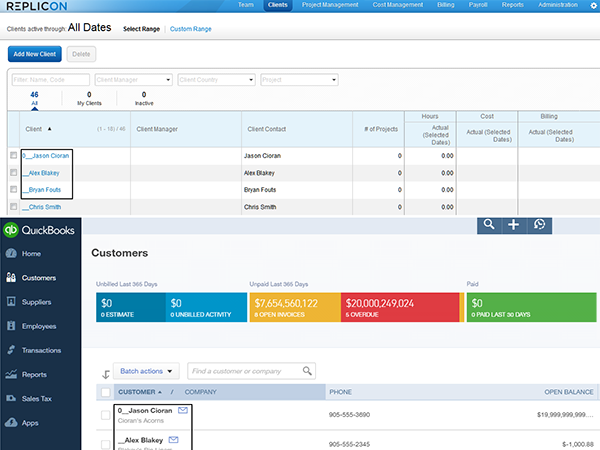Click email envelope icon next to __Alex Blakey
600x450 pixels.
tap(173, 440)
